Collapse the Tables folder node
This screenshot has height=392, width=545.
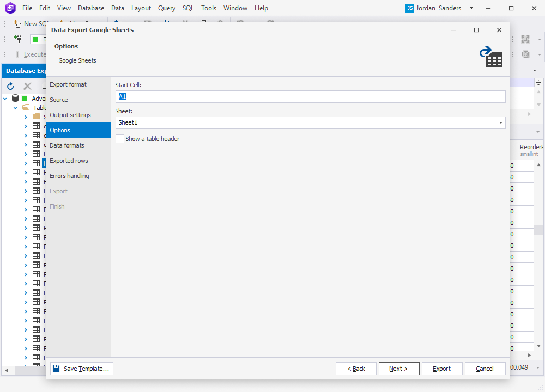(15, 108)
